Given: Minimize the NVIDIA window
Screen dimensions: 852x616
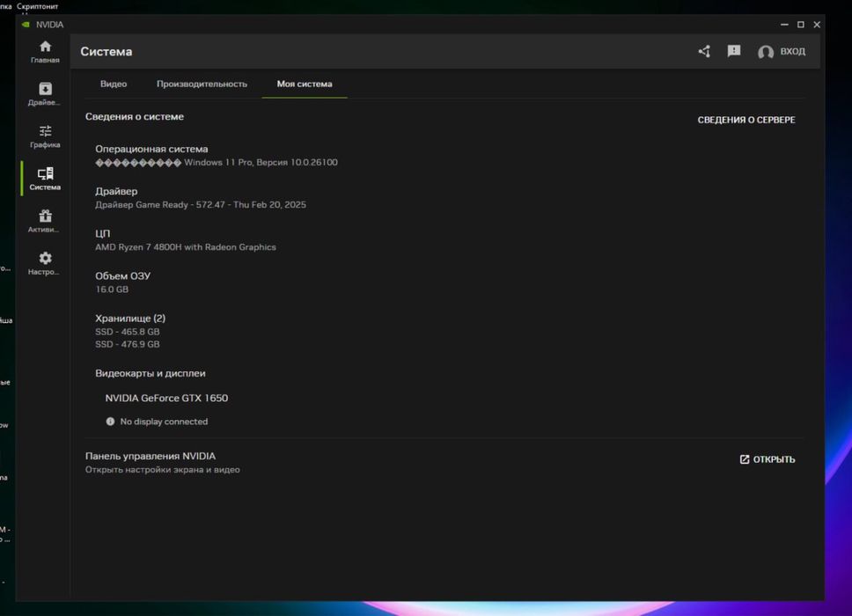Looking at the screenshot, I should pos(784,25).
